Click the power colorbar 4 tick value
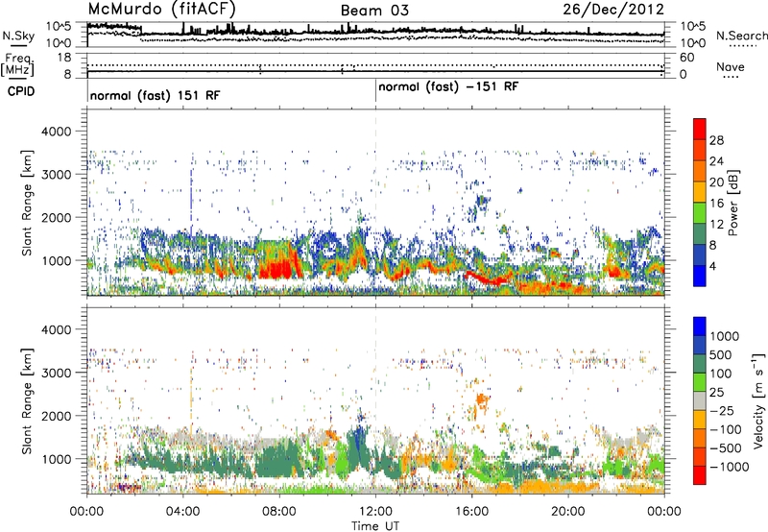The height and width of the screenshot is (532, 768). (712, 266)
